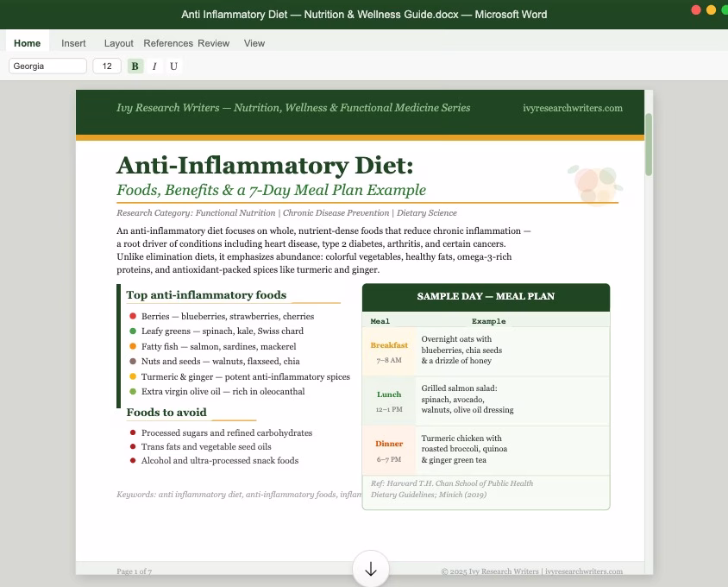Screen dimensions: 728x587
Task: Click the scroll-down arrow at page bottom
Action: click(x=370, y=569)
